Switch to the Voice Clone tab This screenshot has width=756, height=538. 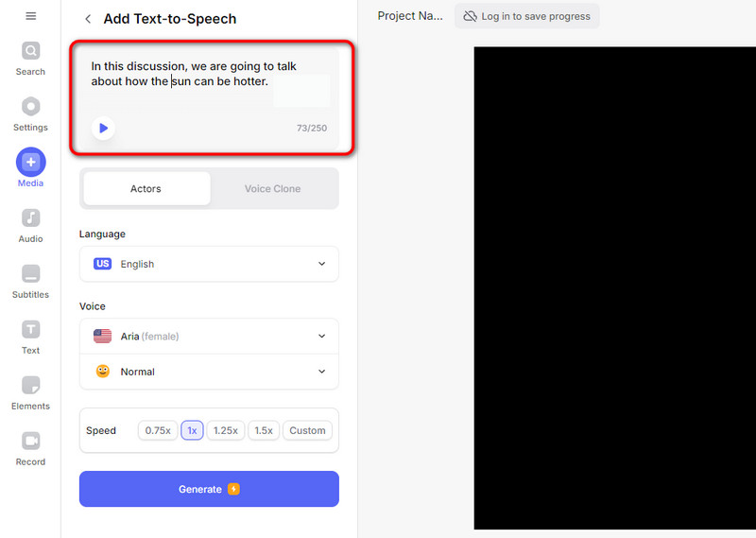(x=272, y=189)
